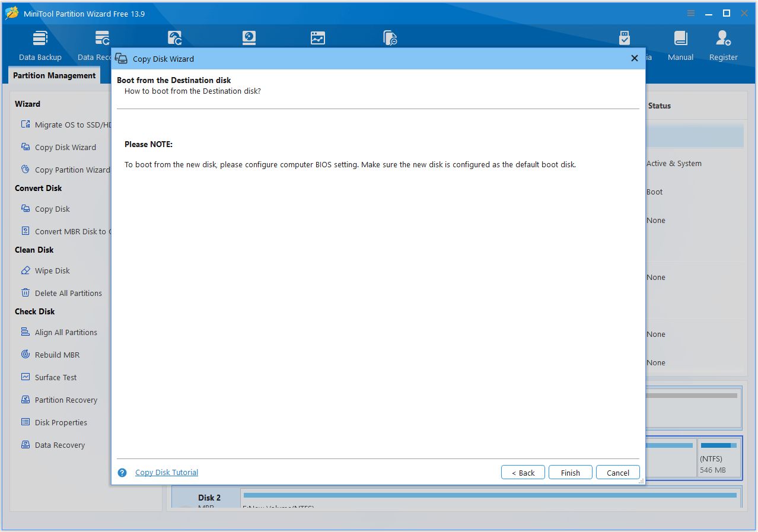The image size is (758, 532).
Task: Open the hamburger menu in title bar
Action: click(x=691, y=13)
